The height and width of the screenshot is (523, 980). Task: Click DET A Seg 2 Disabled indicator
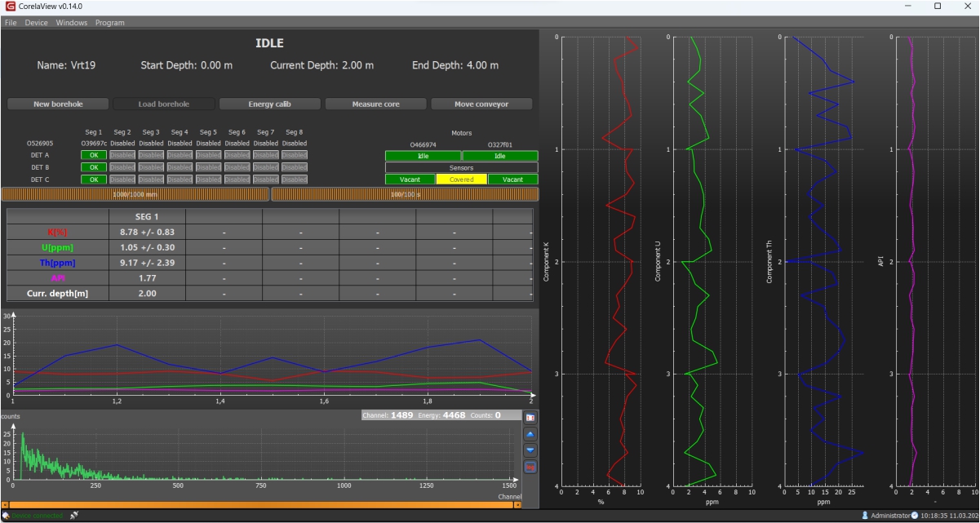click(122, 155)
